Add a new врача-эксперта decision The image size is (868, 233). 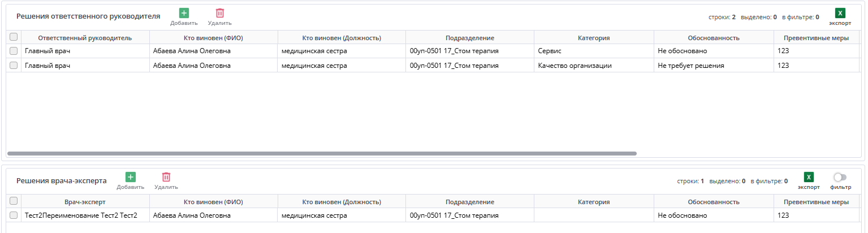tap(130, 177)
